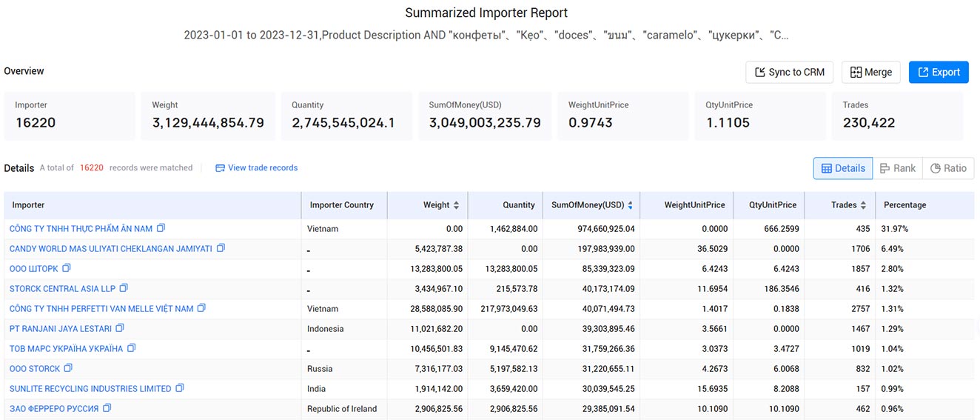Copy name of CÔNG TY TNHH THỰC PHẨM ÂN NAM
The height and width of the screenshot is (420, 980).
[161, 228]
